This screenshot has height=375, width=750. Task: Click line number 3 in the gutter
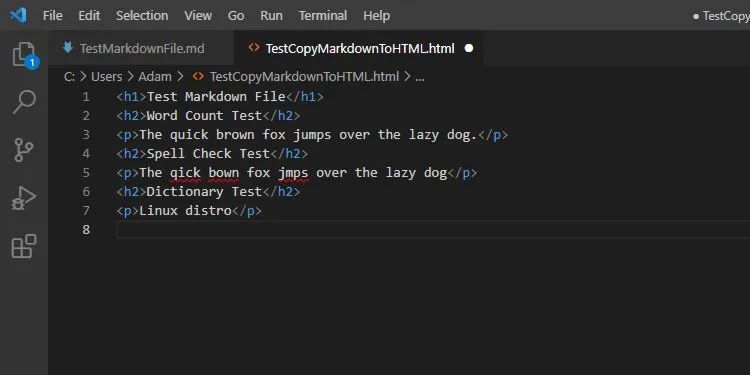pos(86,135)
